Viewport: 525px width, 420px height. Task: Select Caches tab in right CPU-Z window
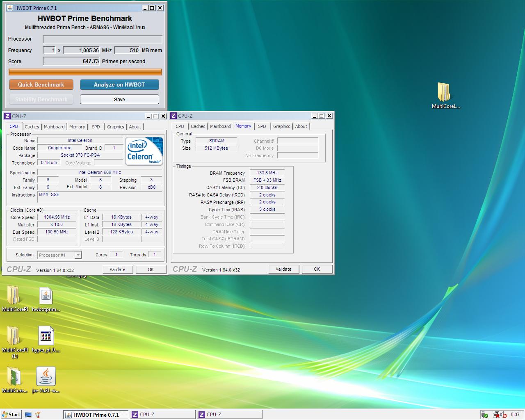coord(198,126)
